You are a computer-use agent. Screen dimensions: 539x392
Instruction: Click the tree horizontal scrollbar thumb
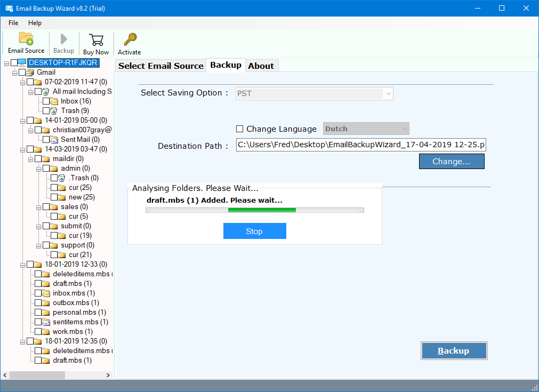pos(37,375)
